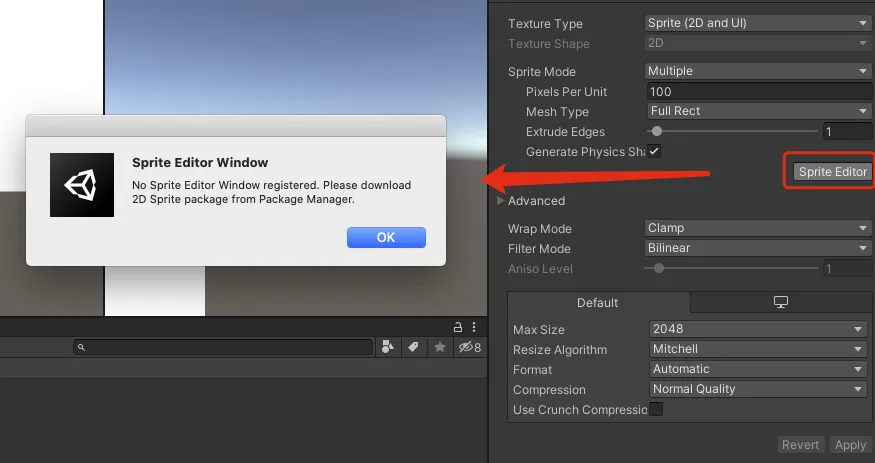Screen dimensions: 875x463
Task: Click OK in Sprite Editor Window dialog
Action: tap(386, 237)
